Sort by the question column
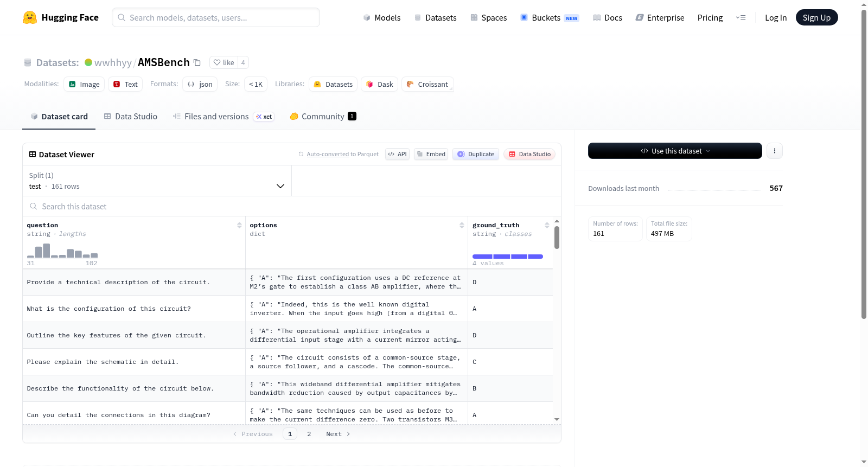The width and height of the screenshot is (868, 467). point(239,225)
